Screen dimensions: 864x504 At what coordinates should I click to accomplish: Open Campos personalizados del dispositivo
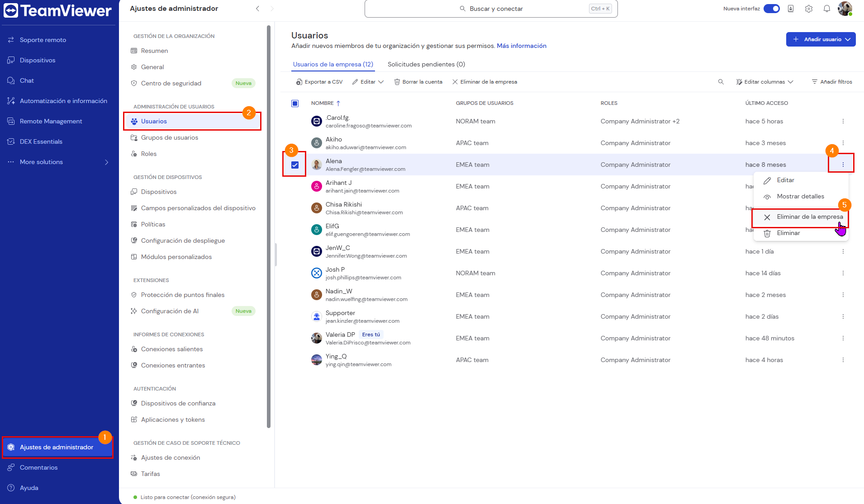pos(193,208)
